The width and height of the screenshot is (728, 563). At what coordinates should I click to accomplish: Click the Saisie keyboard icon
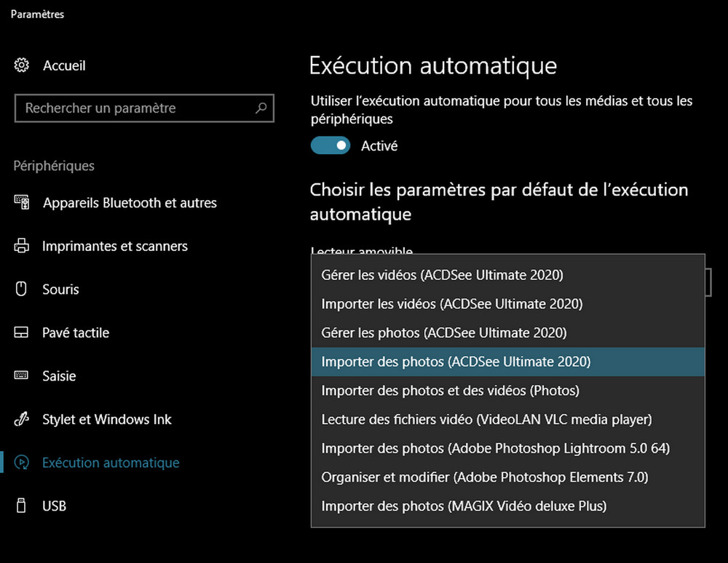point(22,376)
